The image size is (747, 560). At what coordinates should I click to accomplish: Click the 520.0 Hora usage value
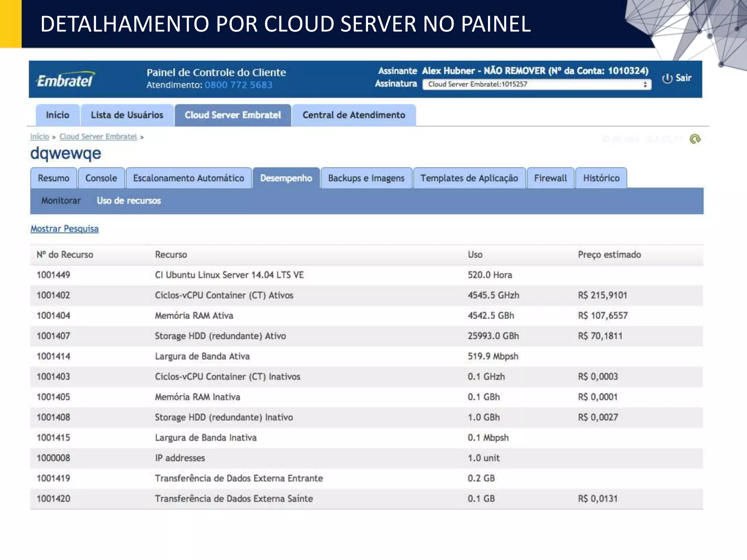tap(490, 275)
